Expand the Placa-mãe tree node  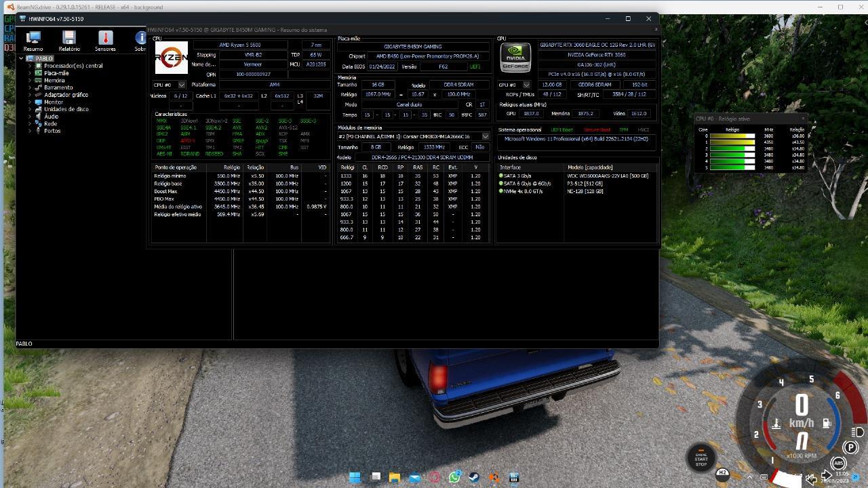pyautogui.click(x=30, y=73)
